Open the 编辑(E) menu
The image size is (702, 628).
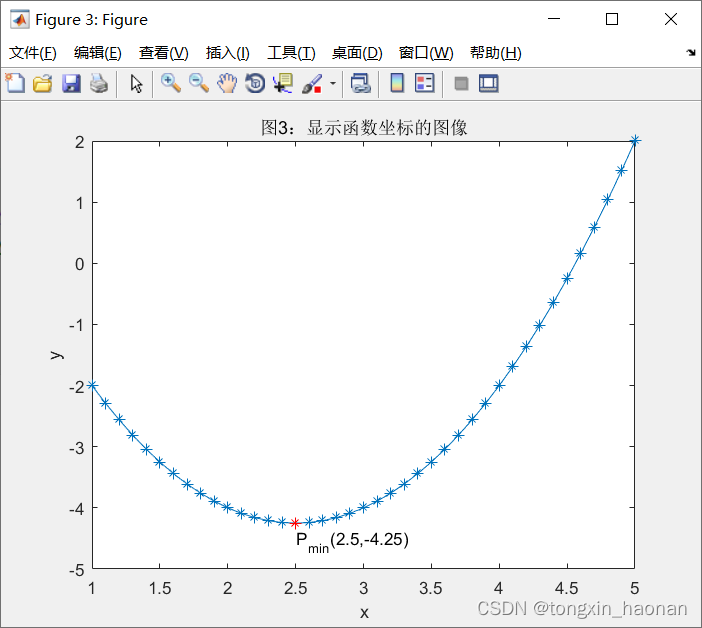98,53
